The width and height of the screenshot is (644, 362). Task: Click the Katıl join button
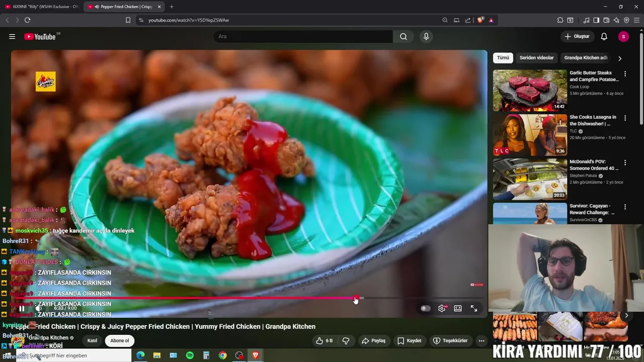(92, 341)
